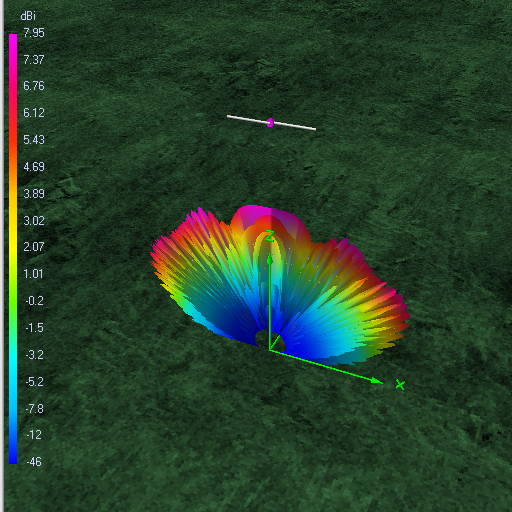The image size is (512, 512).
Task: Click the 7.95 maximum gain scale value
Action: (34, 33)
